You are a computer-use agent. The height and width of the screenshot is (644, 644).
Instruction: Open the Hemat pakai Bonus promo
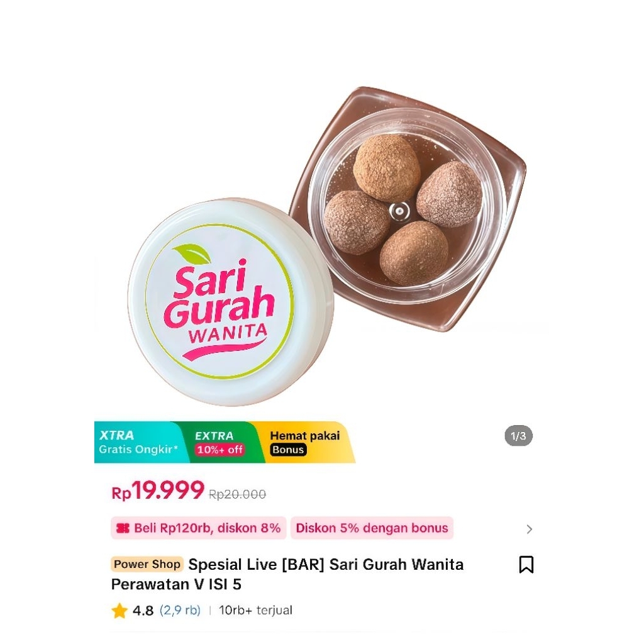(305, 442)
